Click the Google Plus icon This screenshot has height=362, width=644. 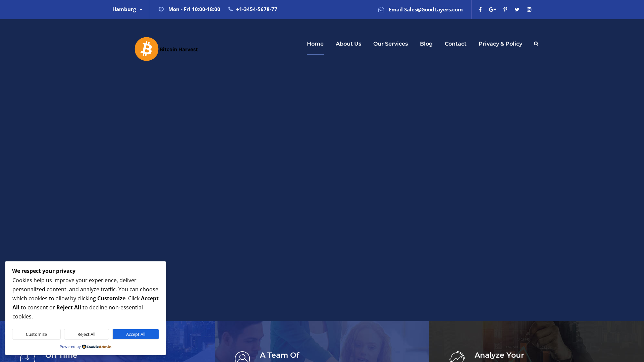point(492,9)
